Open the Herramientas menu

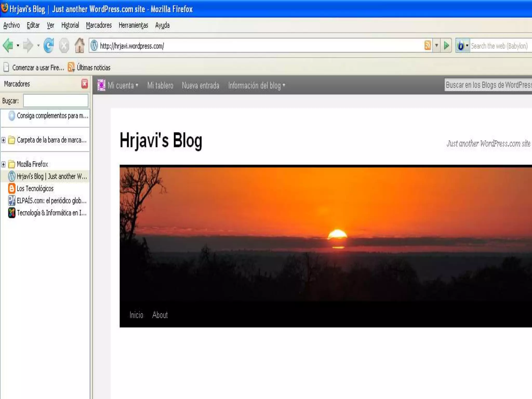133,25
